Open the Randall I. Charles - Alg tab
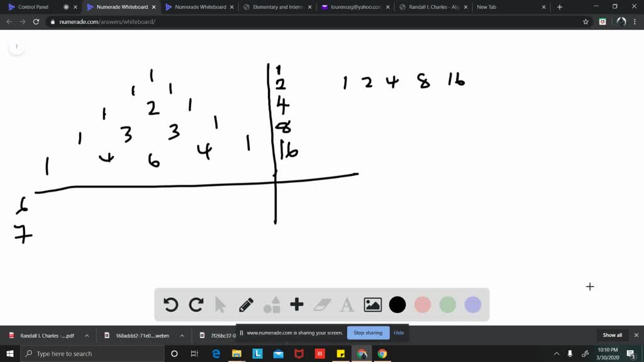The image size is (644, 362). [x=433, y=7]
